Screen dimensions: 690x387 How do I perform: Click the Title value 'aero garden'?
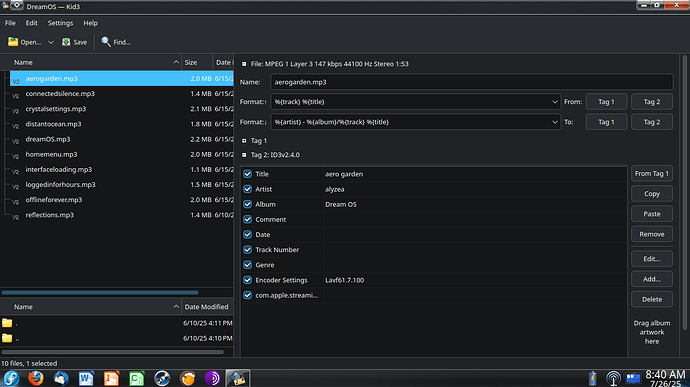click(x=344, y=174)
